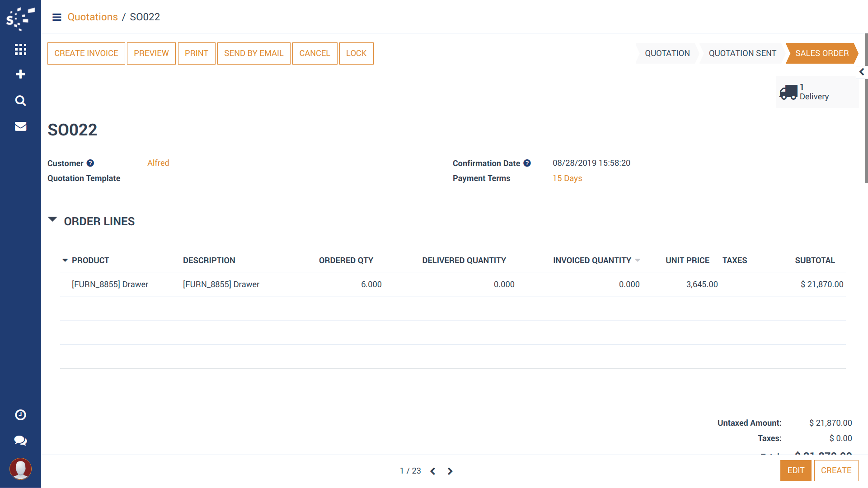Open search via magnifier sidebar icon

pyautogui.click(x=20, y=100)
